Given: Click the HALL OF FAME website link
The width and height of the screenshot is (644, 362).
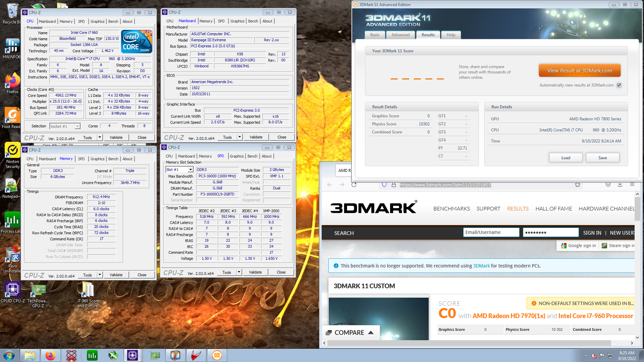Looking at the screenshot, I should tap(554, 208).
